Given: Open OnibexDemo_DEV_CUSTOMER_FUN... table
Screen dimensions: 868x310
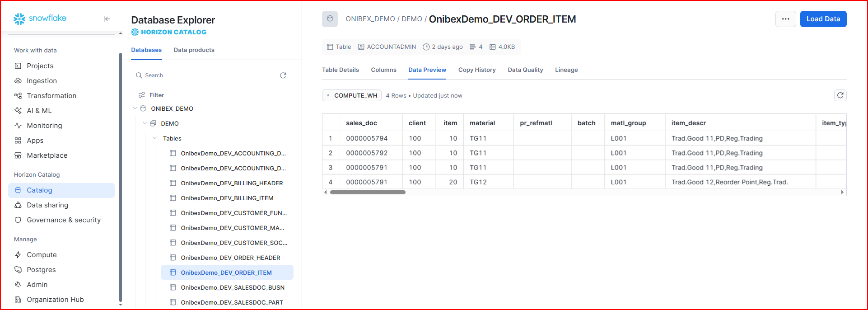Looking at the screenshot, I should pos(227,213).
